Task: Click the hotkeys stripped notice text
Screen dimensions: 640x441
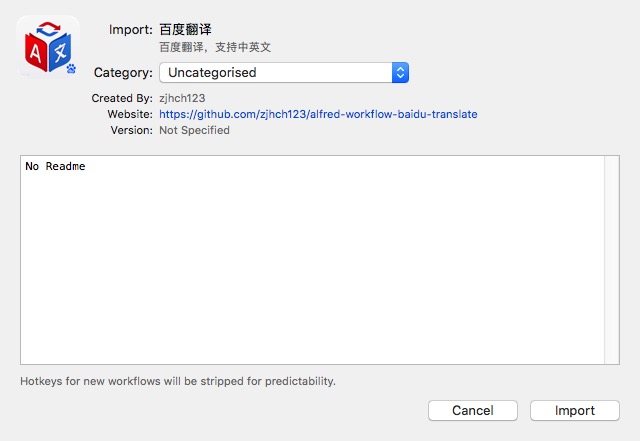Action: click(x=178, y=381)
